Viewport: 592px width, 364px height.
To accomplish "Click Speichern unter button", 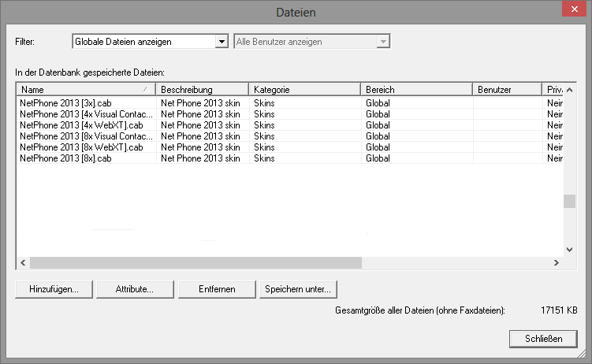I will point(298,289).
